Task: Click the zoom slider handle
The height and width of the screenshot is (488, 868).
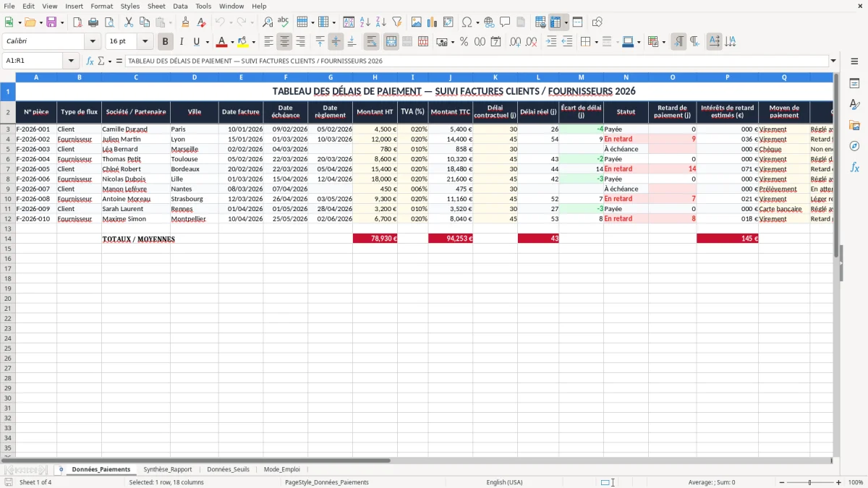Action: click(x=809, y=482)
